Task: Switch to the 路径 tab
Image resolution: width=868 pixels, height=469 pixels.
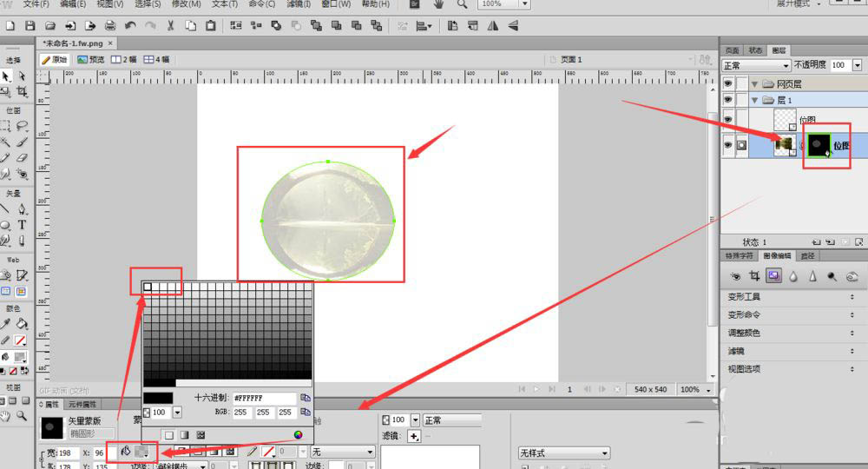Action: coord(807,256)
